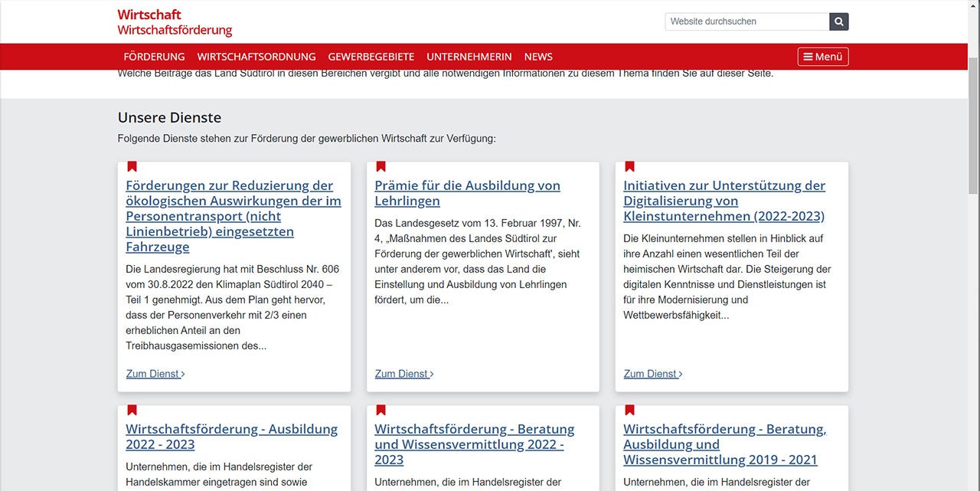Open the NEWS navigation item
The width and height of the screenshot is (980, 491).
[x=538, y=57]
